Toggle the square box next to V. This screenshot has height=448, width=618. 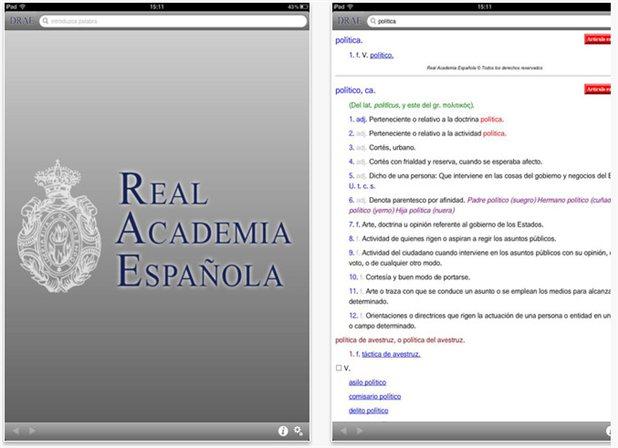click(338, 368)
